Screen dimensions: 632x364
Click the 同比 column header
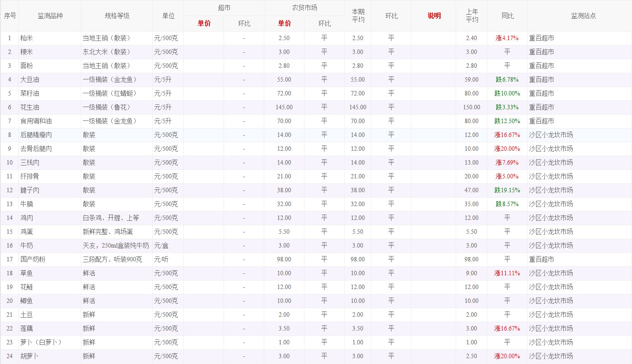tap(507, 16)
